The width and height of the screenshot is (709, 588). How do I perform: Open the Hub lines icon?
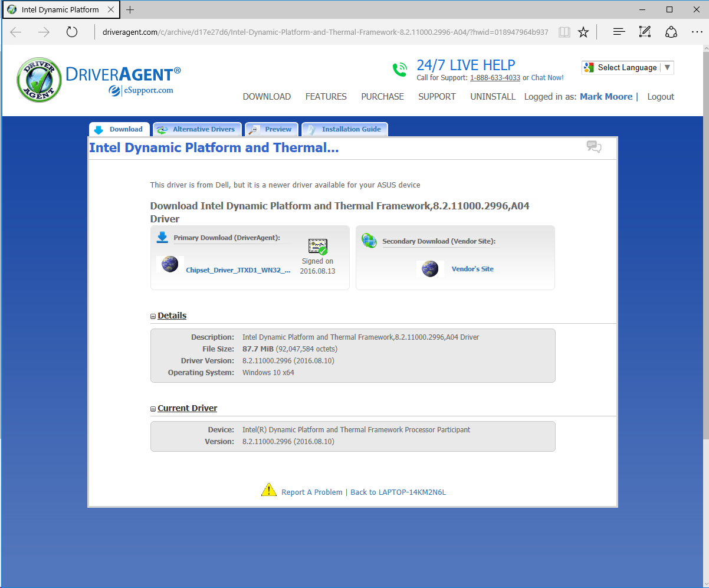coord(619,32)
